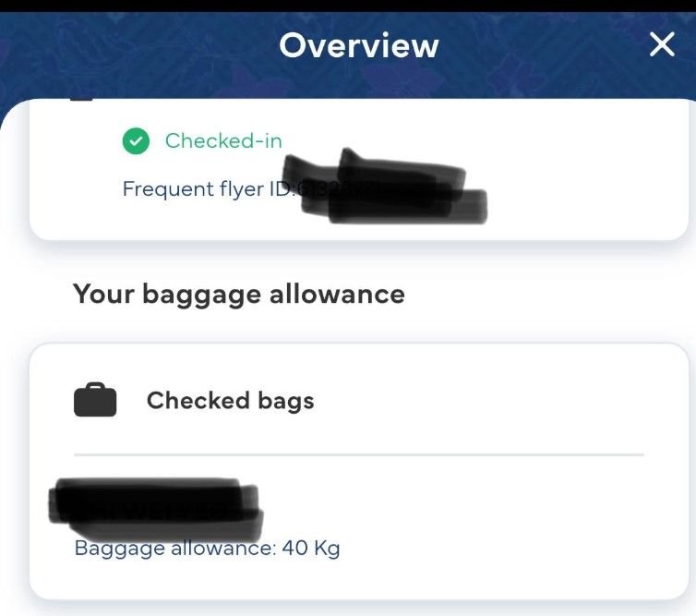This screenshot has width=696, height=616.
Task: Tap empty space right of Checked bags title
Action: [489, 401]
